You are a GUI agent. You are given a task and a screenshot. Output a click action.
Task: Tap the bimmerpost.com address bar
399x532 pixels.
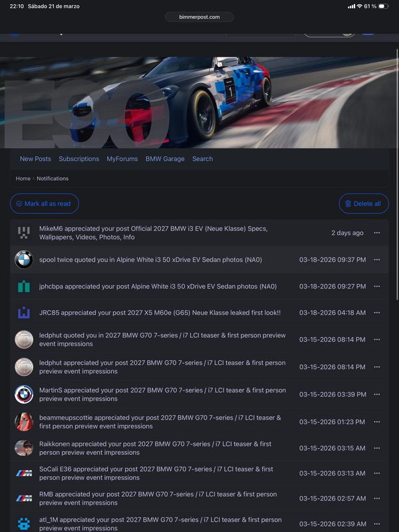click(x=199, y=17)
